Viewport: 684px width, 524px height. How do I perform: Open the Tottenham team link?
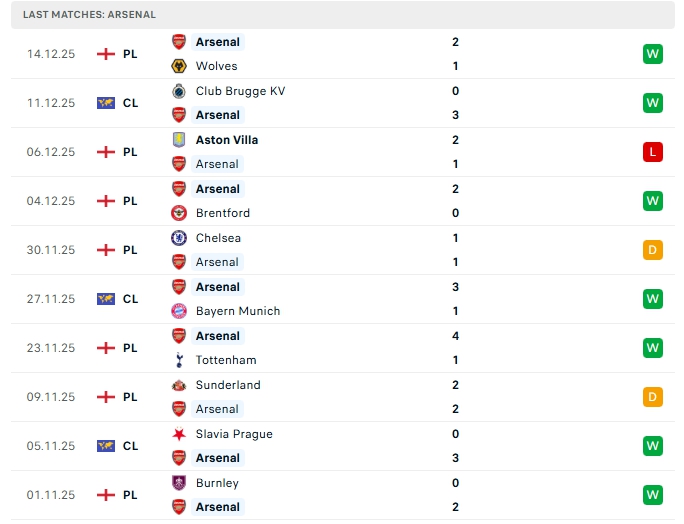[226, 360]
